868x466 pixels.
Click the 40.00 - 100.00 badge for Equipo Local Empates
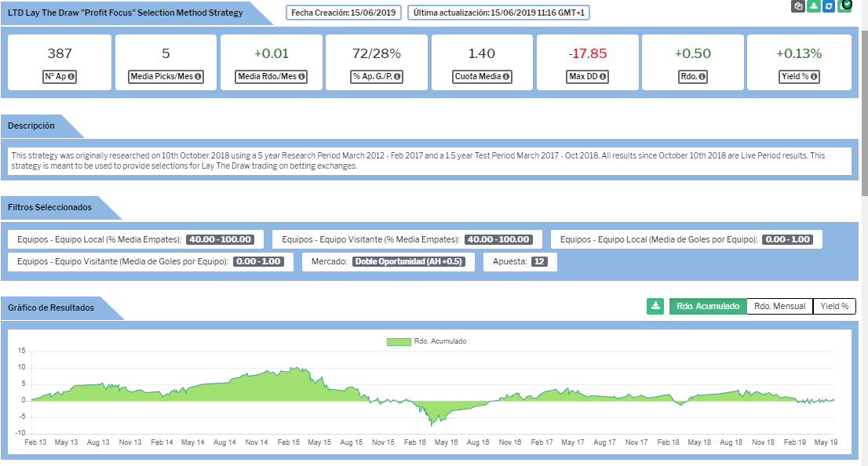221,239
